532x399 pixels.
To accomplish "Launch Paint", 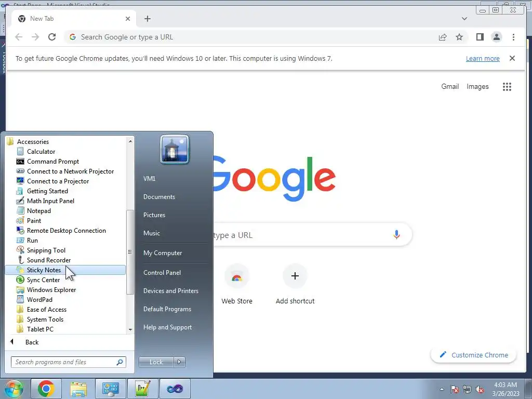I will pos(34,220).
